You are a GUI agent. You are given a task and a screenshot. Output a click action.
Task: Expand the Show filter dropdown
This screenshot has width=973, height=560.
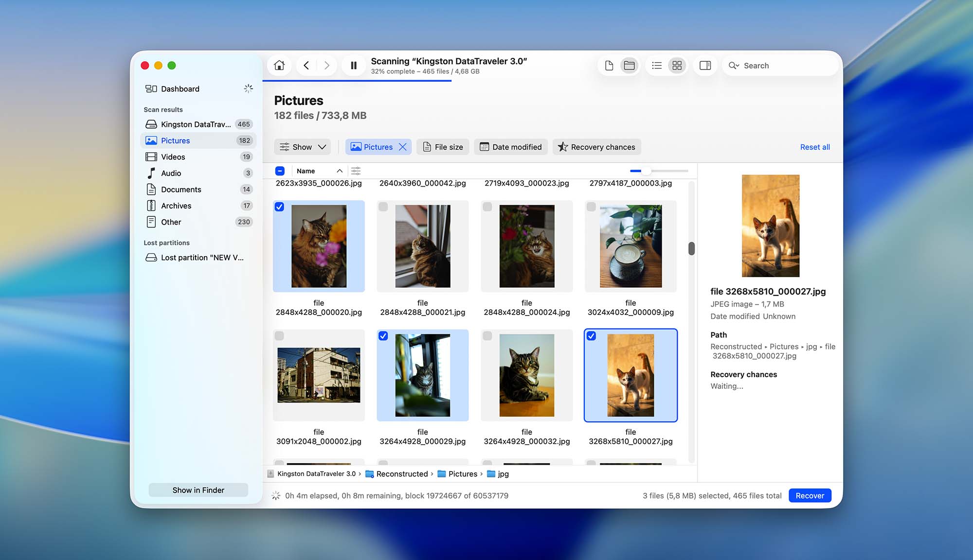coord(302,146)
